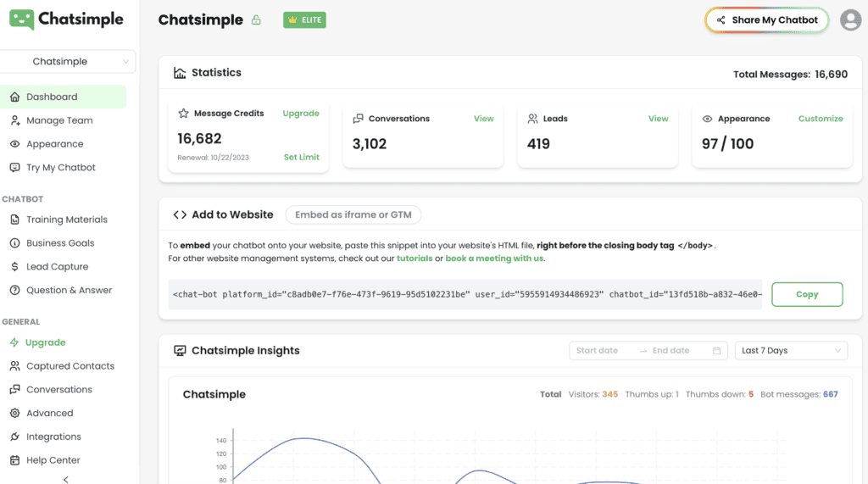
Task: Open Training Materials in sidebar
Action: [x=66, y=220]
